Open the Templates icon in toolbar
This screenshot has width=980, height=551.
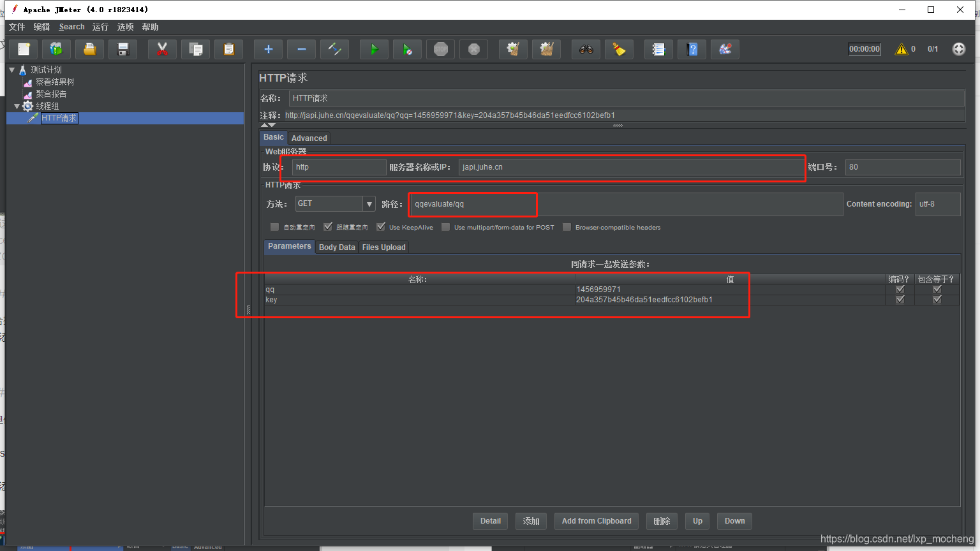tap(57, 49)
